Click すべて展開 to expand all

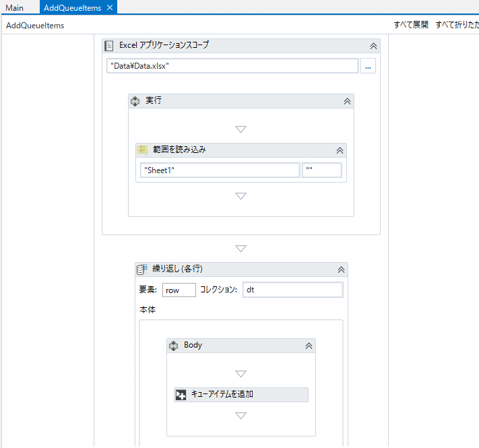pos(411,25)
